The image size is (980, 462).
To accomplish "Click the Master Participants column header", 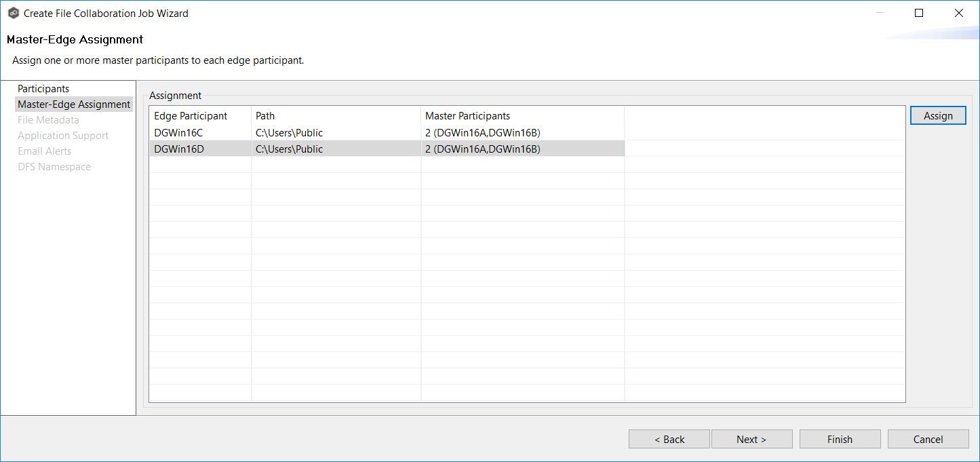I will (x=467, y=116).
